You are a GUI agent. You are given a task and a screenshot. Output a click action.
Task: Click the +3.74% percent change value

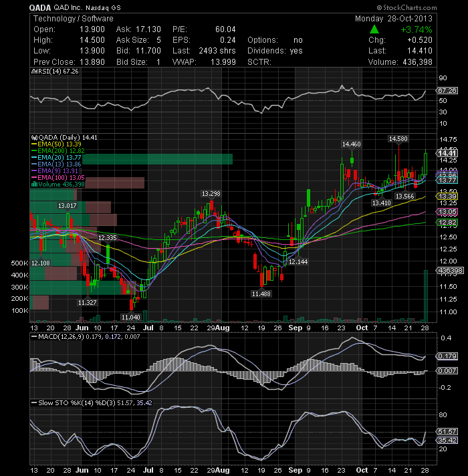417,29
